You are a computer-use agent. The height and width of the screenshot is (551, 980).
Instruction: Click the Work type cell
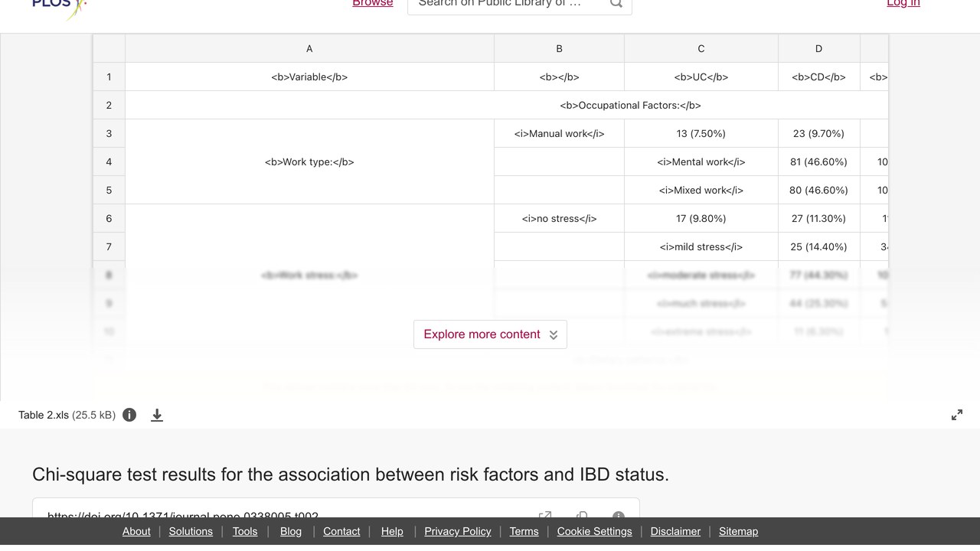tap(309, 161)
